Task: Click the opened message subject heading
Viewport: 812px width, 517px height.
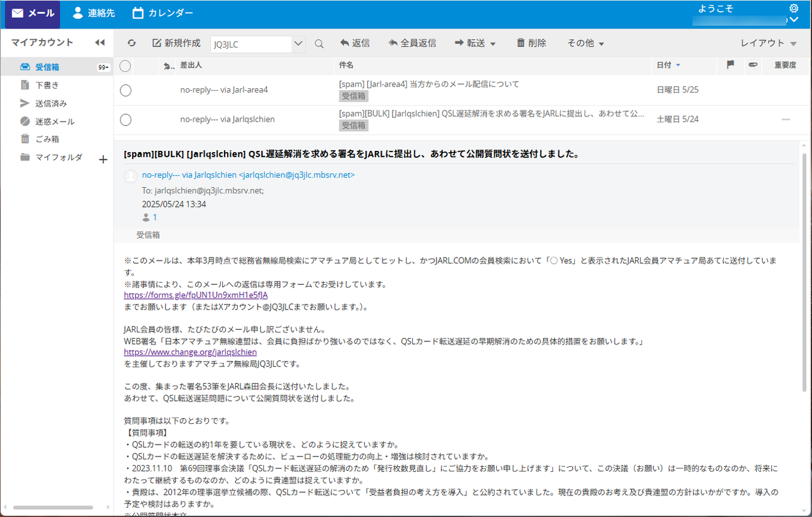Action: [351, 154]
